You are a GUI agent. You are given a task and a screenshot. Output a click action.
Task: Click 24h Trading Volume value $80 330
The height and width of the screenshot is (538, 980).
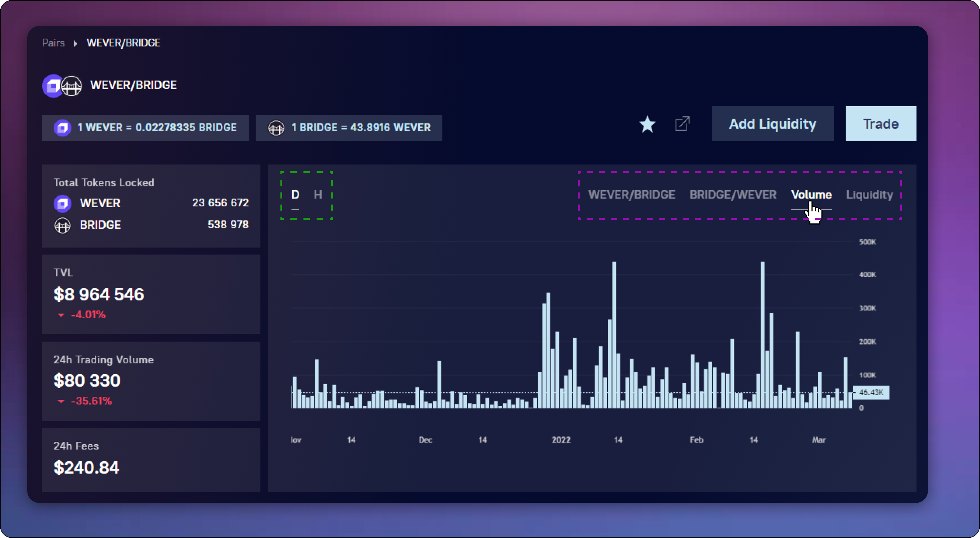point(87,380)
